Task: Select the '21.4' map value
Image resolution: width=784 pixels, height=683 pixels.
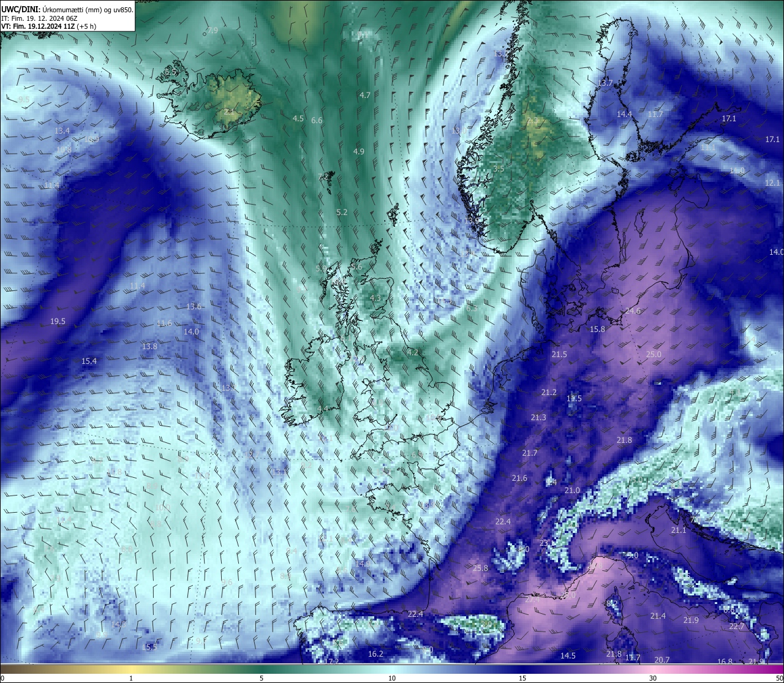Action: point(658,616)
